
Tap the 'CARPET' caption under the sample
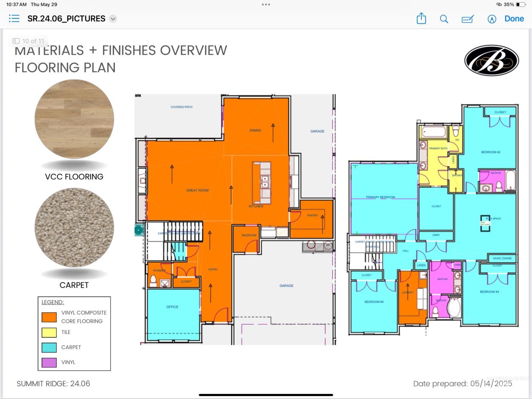74,285
